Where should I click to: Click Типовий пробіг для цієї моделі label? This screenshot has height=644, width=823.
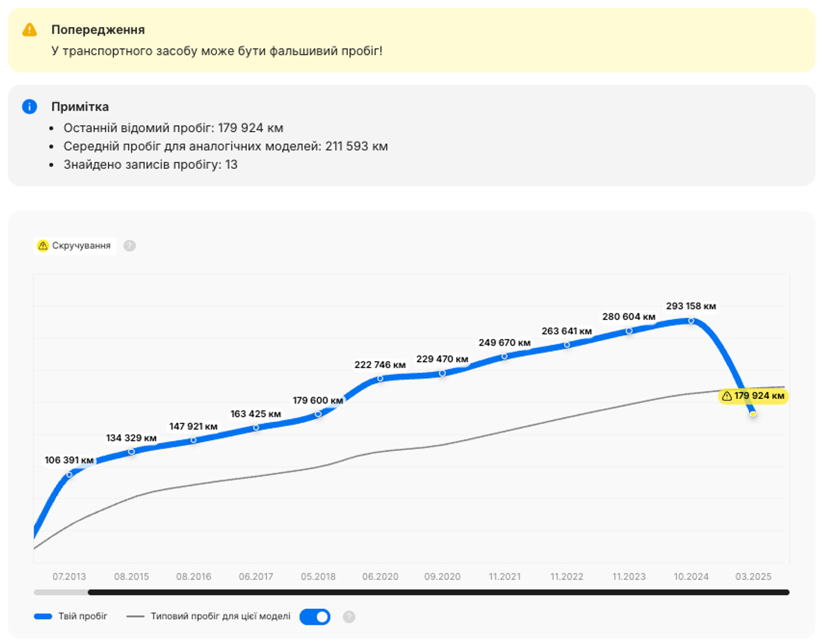[x=220, y=616]
